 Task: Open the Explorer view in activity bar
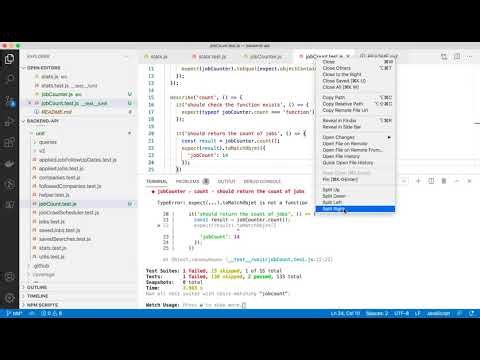tap(9, 59)
